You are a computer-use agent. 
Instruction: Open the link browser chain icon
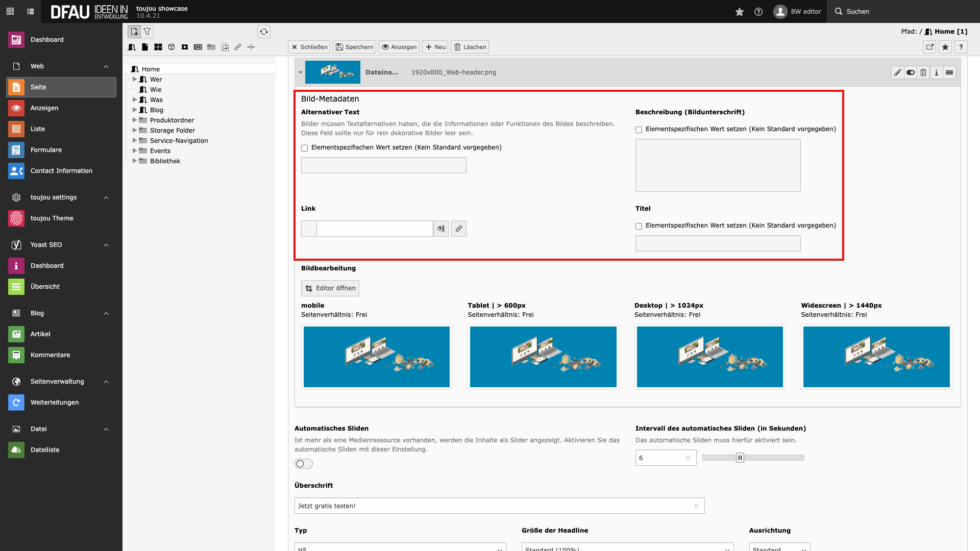(458, 229)
